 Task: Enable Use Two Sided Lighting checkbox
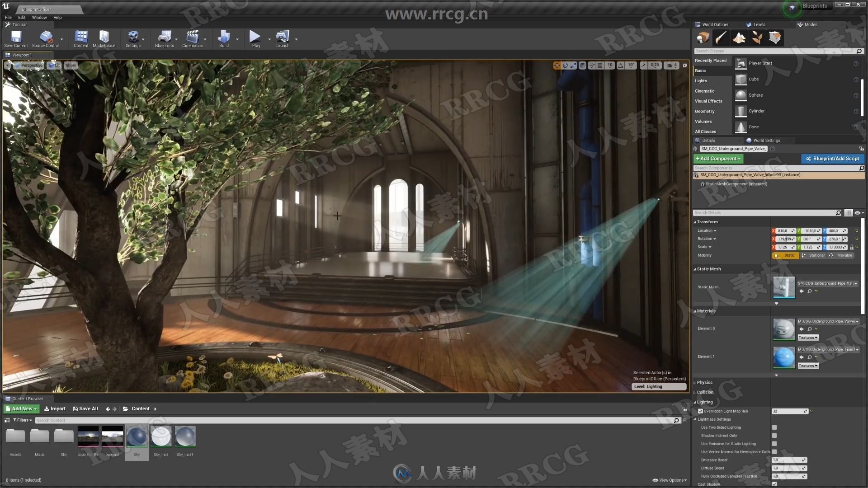click(x=774, y=427)
